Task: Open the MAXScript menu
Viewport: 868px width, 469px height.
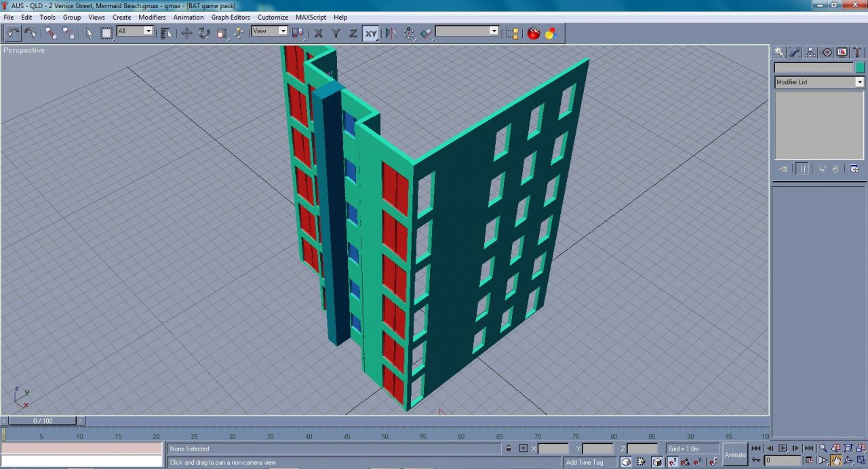Action: pyautogui.click(x=311, y=17)
